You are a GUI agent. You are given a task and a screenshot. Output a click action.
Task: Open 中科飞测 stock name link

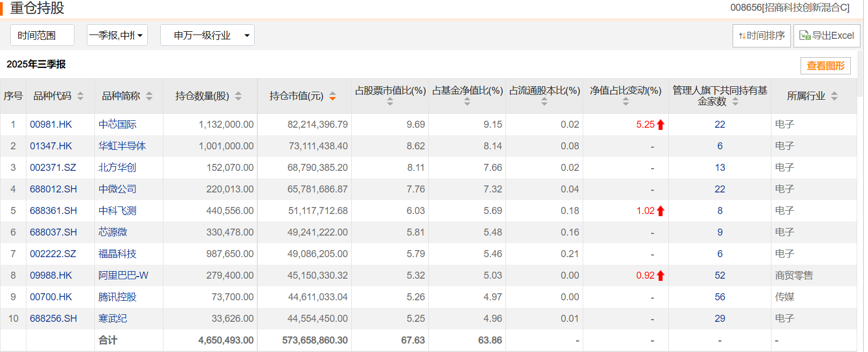point(118,211)
